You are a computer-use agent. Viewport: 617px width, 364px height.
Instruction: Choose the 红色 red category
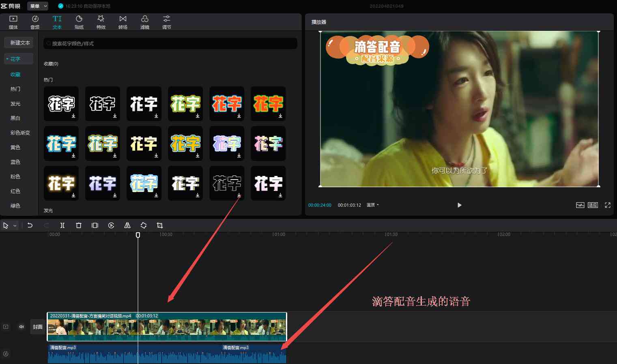[x=15, y=191]
